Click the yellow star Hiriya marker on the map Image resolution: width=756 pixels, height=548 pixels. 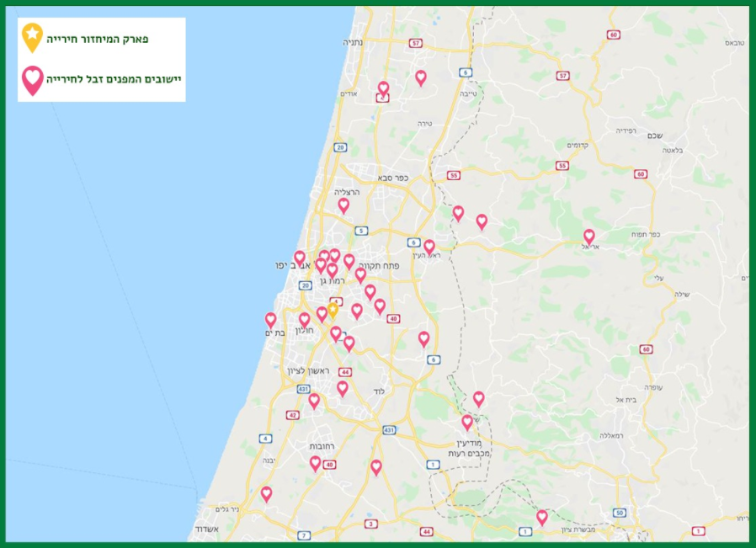click(333, 311)
